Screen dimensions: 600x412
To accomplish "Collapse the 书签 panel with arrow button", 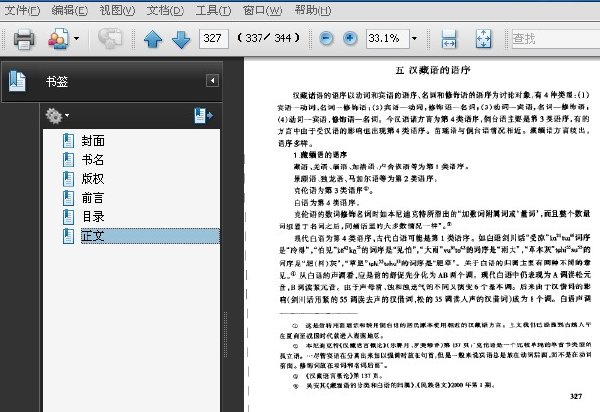I will point(212,81).
